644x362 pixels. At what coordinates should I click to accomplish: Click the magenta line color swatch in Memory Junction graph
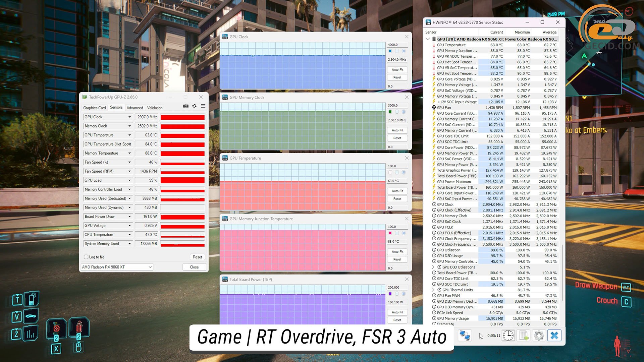pyautogui.click(x=390, y=233)
